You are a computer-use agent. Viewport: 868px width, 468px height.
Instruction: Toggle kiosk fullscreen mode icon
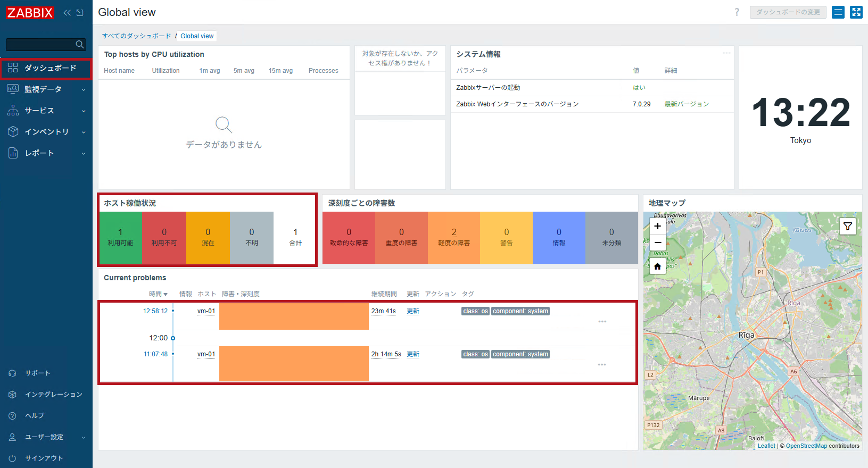point(856,12)
